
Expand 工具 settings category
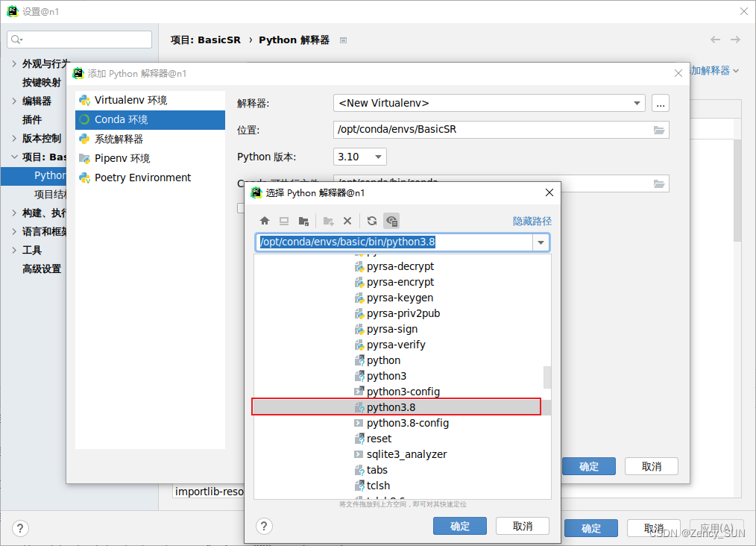[x=14, y=250]
